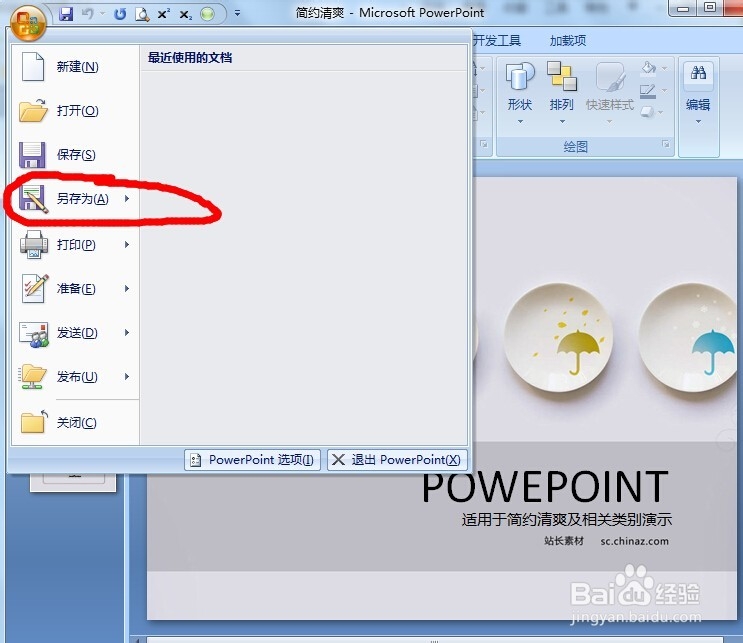Click the 退出 PowerPoint exit button

pos(397,460)
